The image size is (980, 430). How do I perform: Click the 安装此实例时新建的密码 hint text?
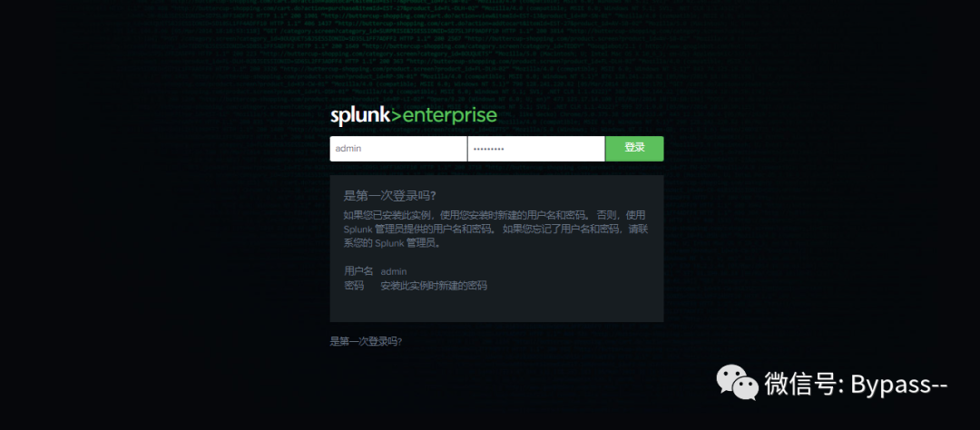pos(434,286)
